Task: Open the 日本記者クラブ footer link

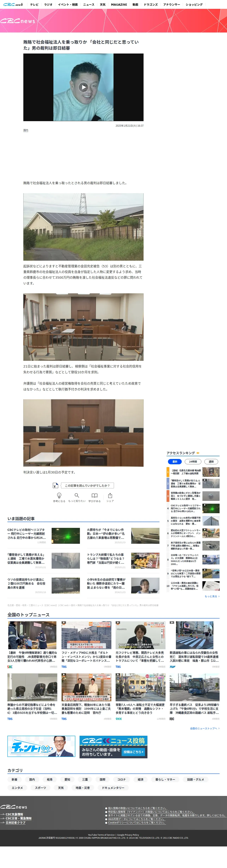Action: (15, 822)
